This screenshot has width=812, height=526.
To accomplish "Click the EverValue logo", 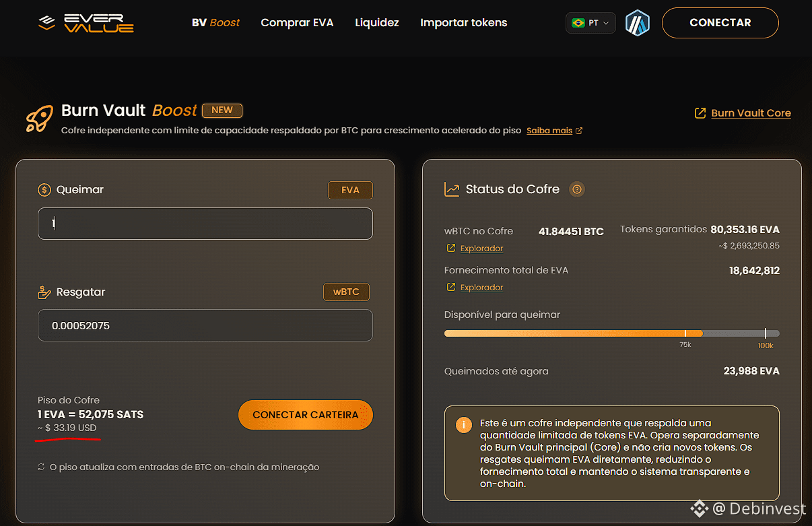I will (x=86, y=23).
